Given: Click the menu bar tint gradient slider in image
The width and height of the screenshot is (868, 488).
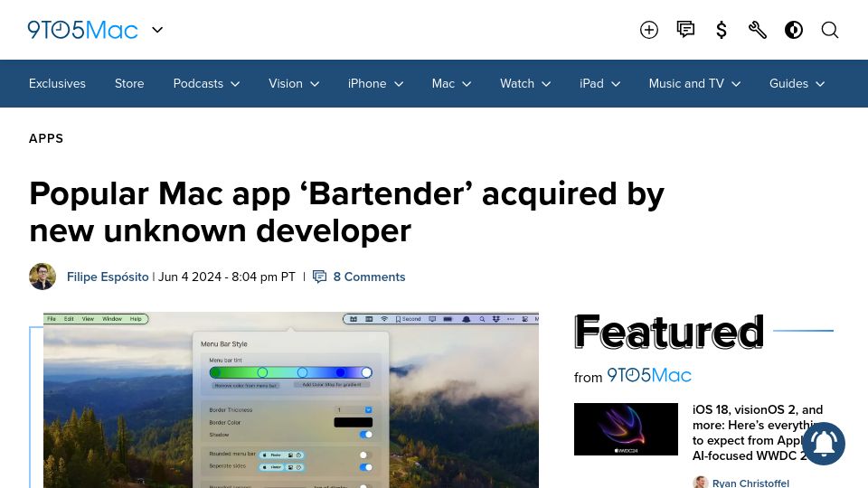Looking at the screenshot, I should tap(290, 372).
